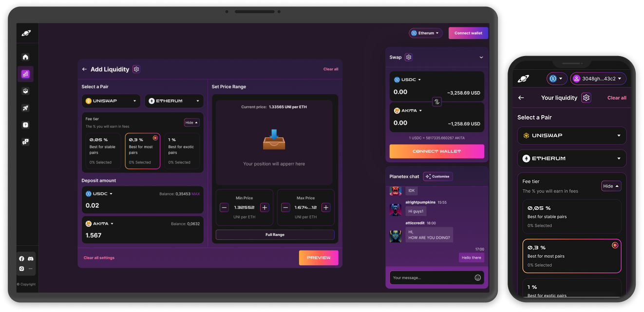644x312 pixels.
Task: Click the planet logo on the phone screen
Action: click(523, 78)
